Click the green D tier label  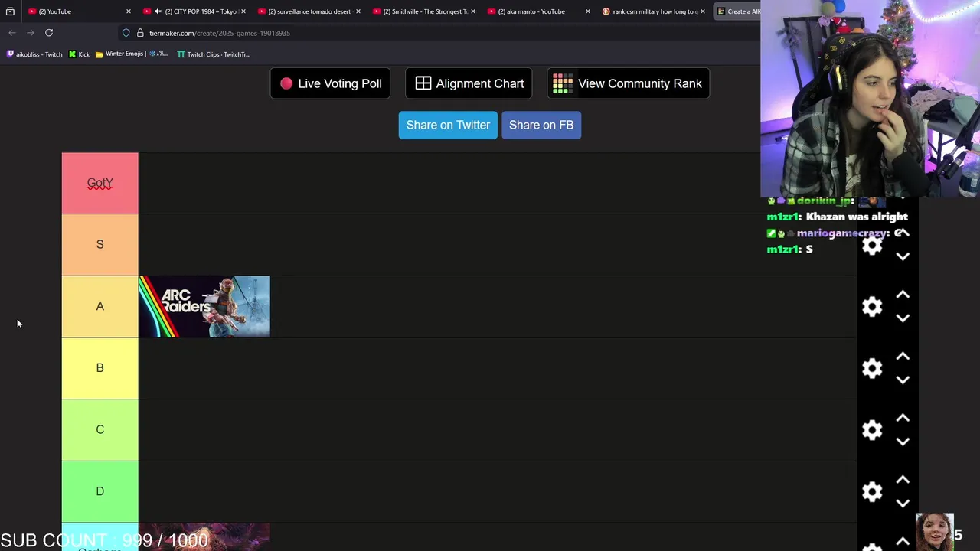click(x=100, y=491)
